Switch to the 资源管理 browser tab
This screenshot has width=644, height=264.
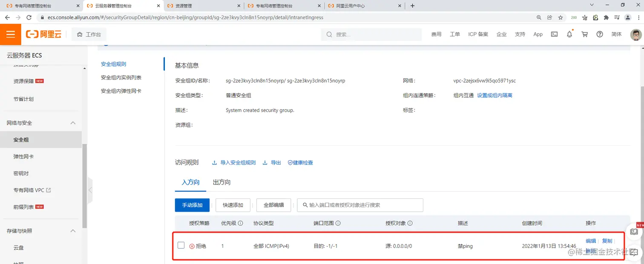point(204,6)
